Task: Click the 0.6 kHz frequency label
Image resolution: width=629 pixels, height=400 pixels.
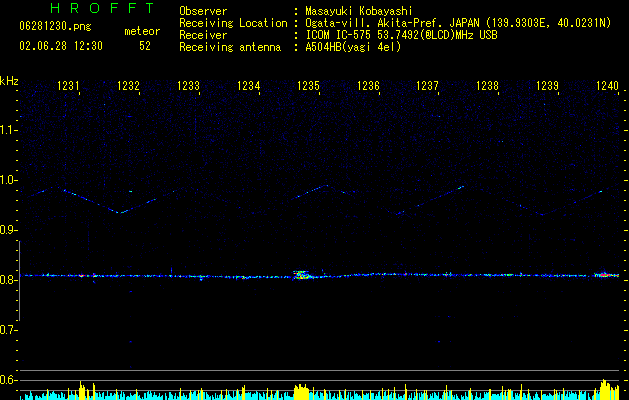Action: [x=8, y=380]
